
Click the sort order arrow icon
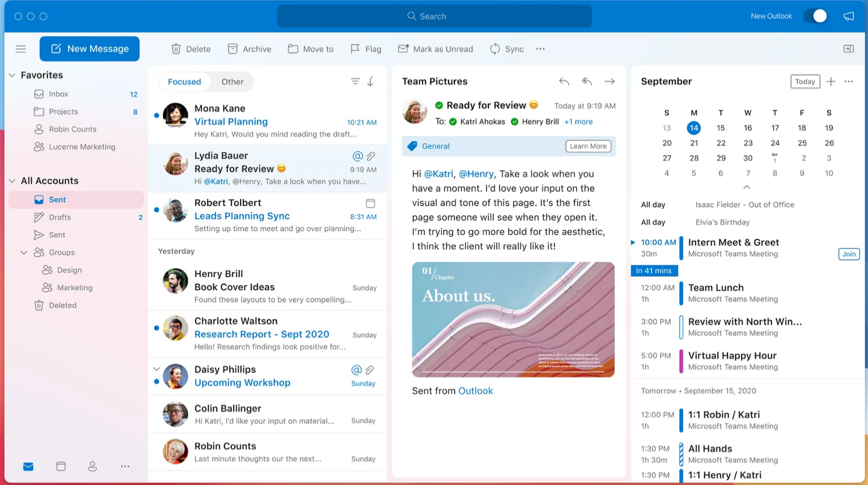pyautogui.click(x=371, y=82)
